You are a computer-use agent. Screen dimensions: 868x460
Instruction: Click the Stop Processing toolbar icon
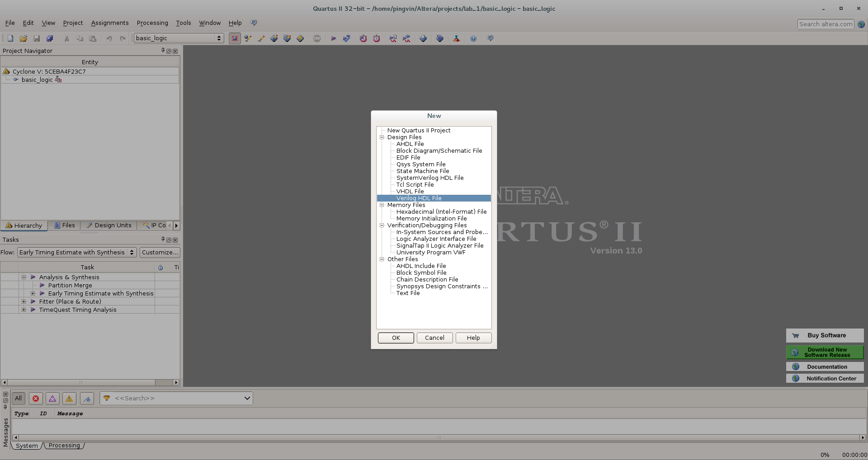pos(317,38)
